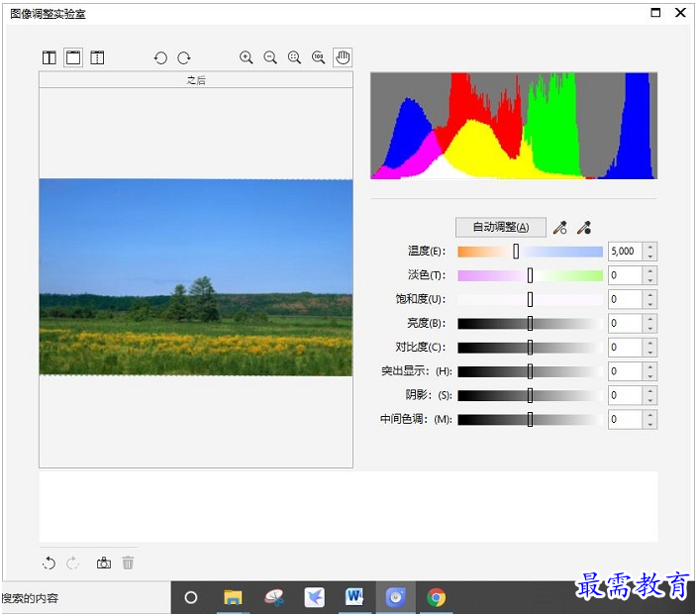This screenshot has height=616, width=698.
Task: Pick the black point eyedropper
Action: [x=584, y=228]
